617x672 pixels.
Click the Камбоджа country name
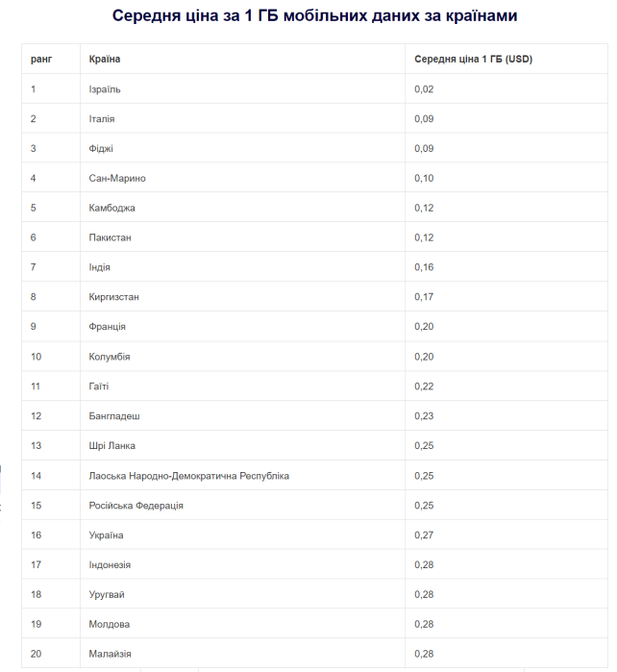pyautogui.click(x=111, y=209)
